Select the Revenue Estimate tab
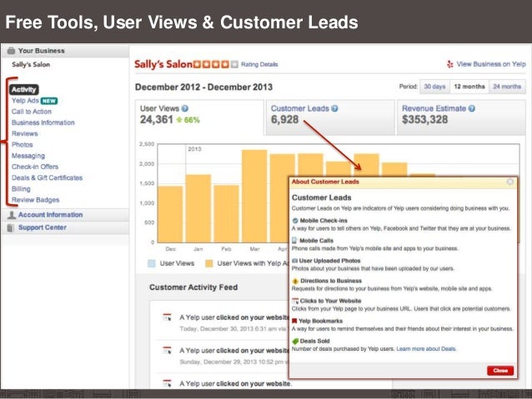 coord(461,117)
